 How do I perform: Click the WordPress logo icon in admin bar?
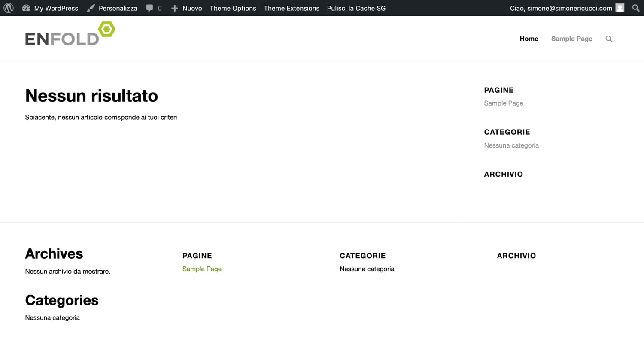[9, 8]
